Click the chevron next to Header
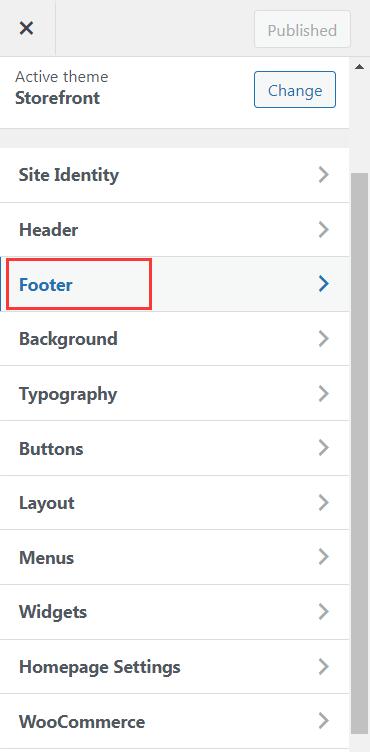The image size is (370, 752). (324, 229)
